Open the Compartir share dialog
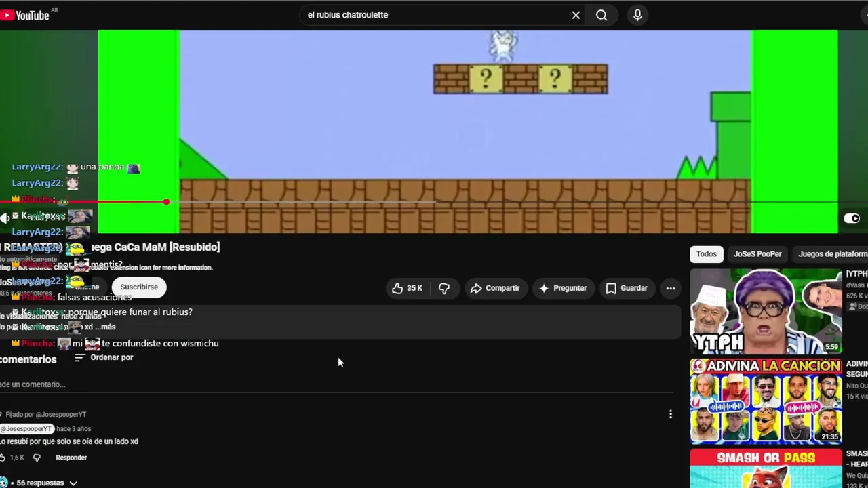This screenshot has width=868, height=488. pos(495,288)
